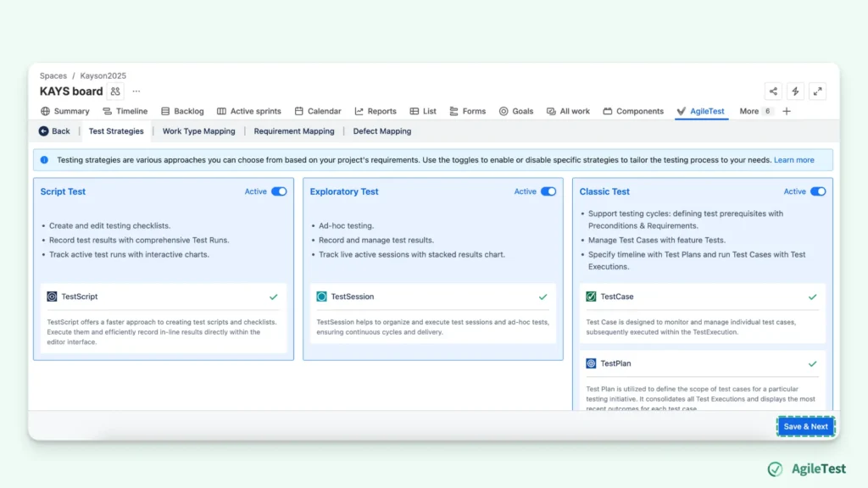
Task: Open the All work tab
Action: (569, 111)
